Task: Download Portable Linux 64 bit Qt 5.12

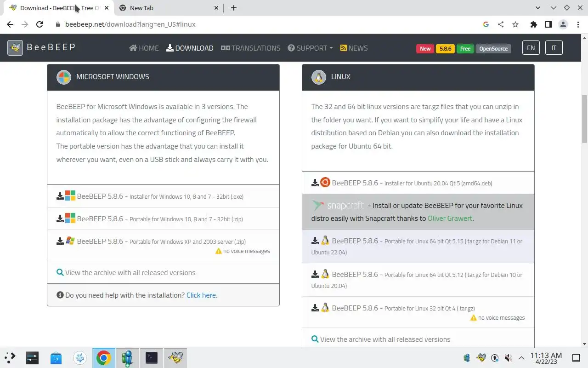Action: pos(418,280)
